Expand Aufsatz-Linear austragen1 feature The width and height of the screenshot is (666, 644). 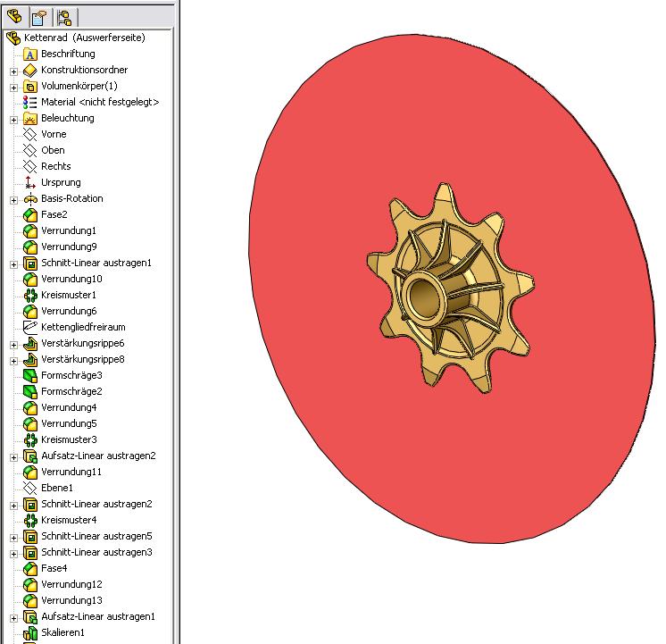pos(13,618)
